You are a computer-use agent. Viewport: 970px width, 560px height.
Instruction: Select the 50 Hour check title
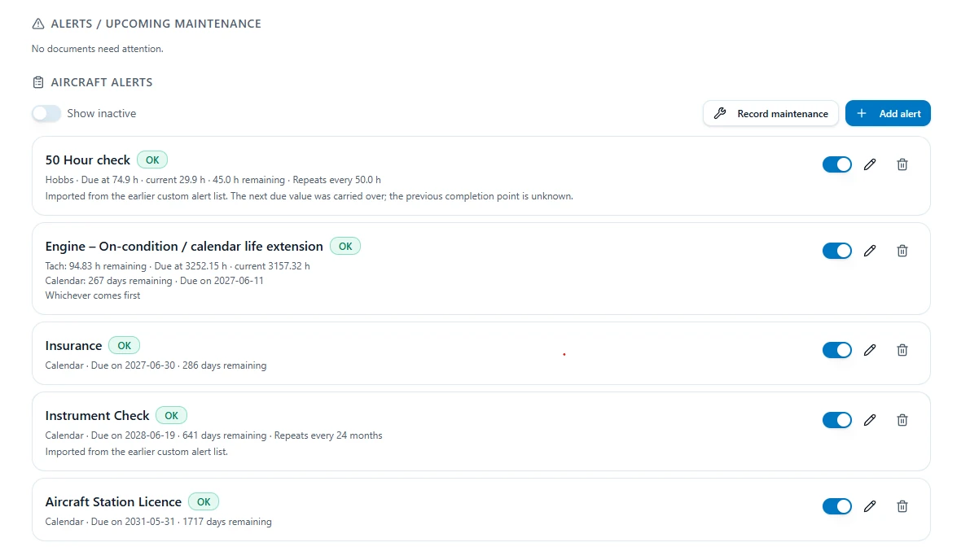(87, 160)
